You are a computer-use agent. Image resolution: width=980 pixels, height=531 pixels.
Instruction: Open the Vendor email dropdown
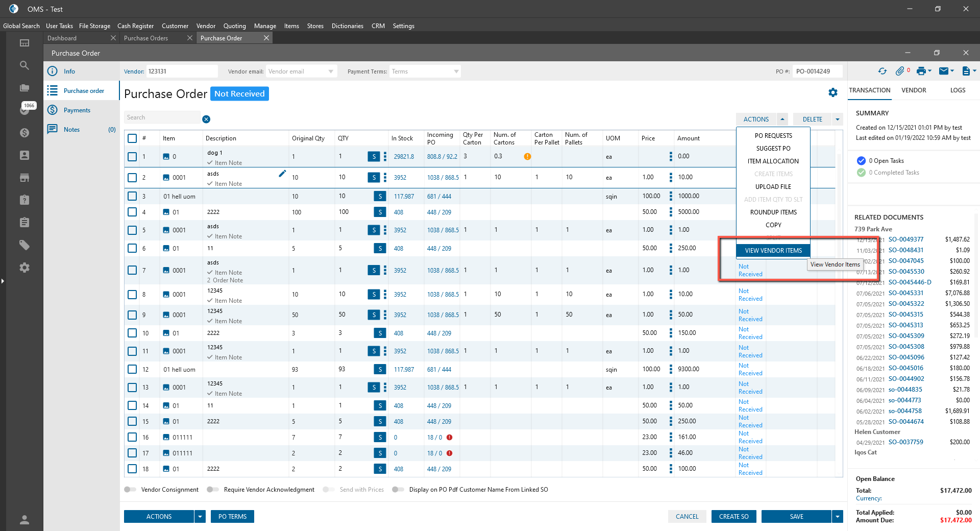[331, 71]
